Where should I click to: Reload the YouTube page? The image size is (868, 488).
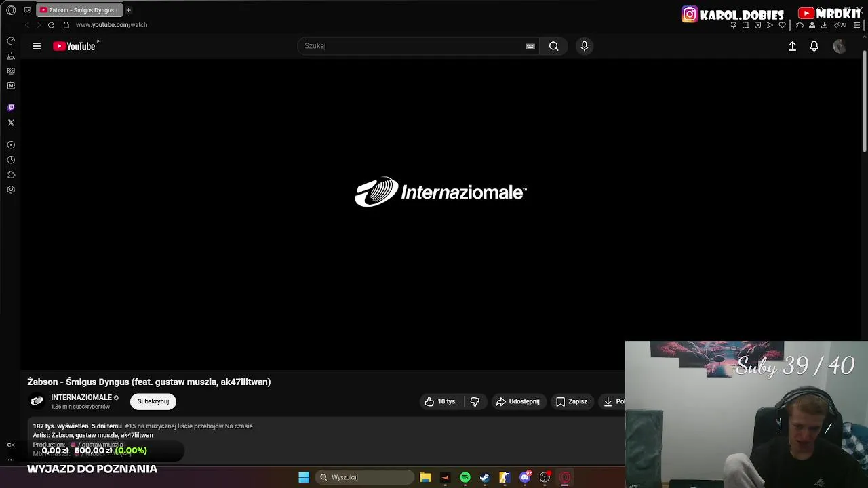click(51, 25)
